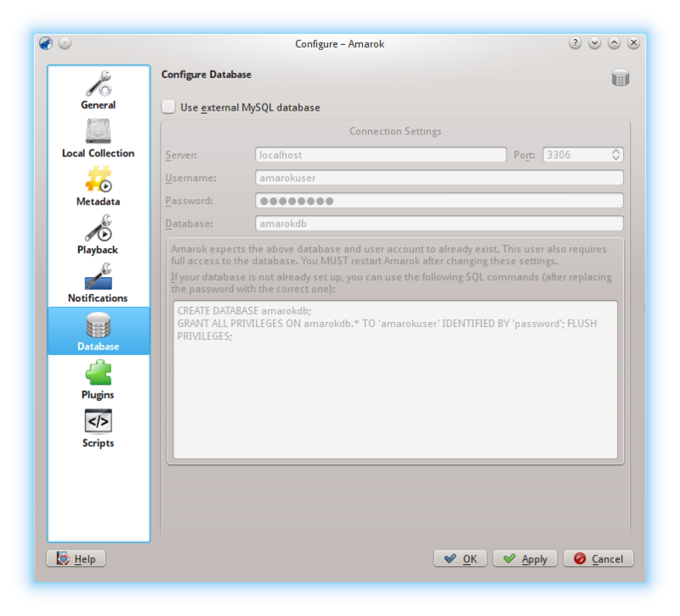Open the Plugins green puzzle section
This screenshot has height=616, width=680.
point(99,380)
